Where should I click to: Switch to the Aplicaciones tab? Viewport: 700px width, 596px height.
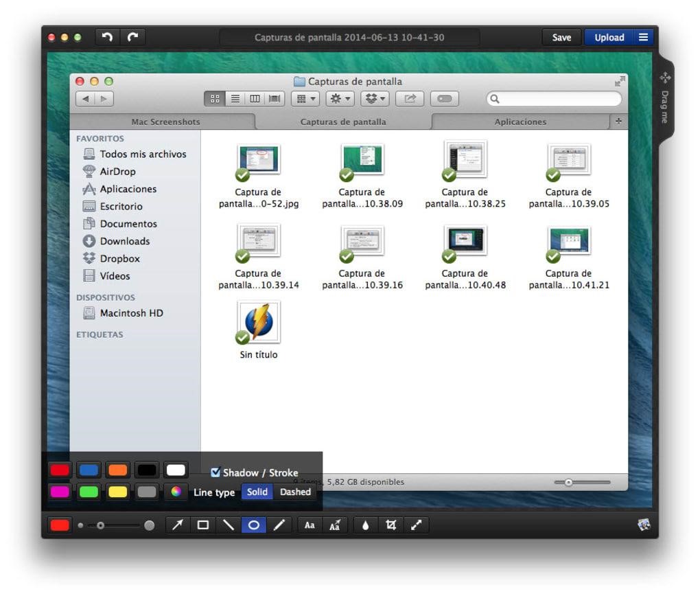point(520,122)
